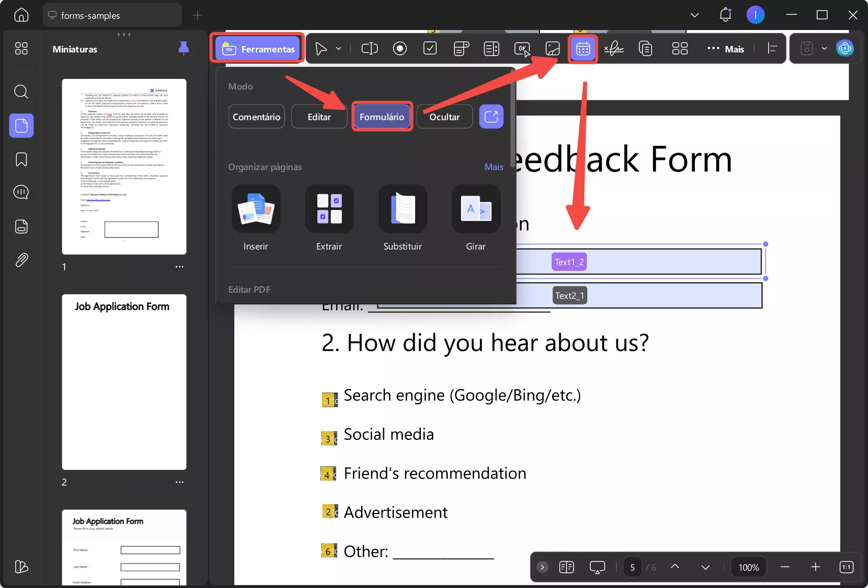Click the Mais toolbar overflow button
The image size is (868, 588).
[x=726, y=49]
